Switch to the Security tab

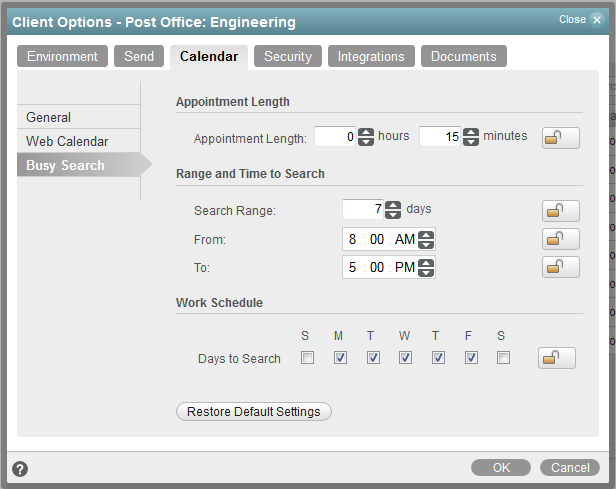pyautogui.click(x=288, y=57)
